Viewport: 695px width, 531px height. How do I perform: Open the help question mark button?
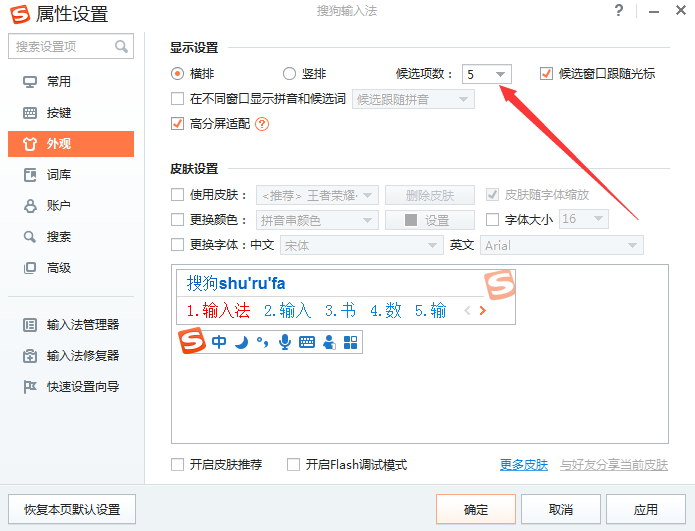619,10
